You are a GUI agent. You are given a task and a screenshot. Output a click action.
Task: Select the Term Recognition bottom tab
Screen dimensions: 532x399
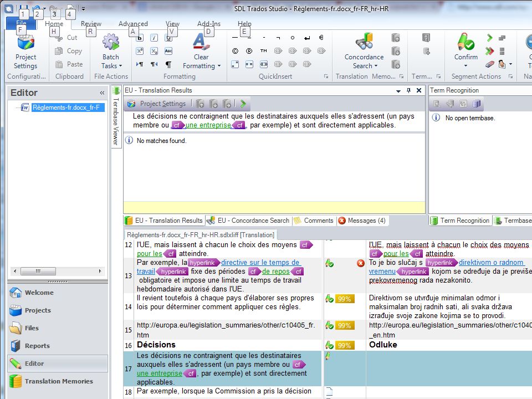(x=460, y=221)
